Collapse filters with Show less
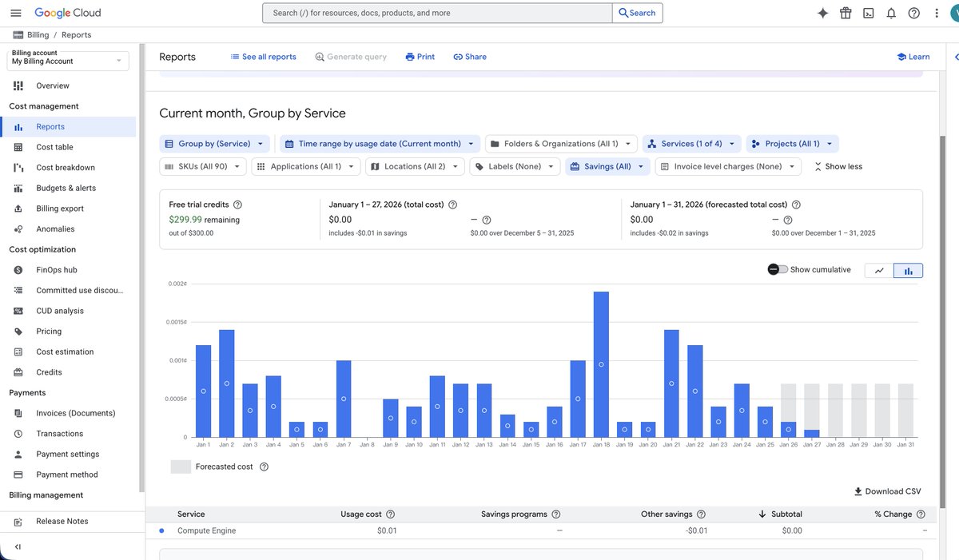 click(x=838, y=166)
